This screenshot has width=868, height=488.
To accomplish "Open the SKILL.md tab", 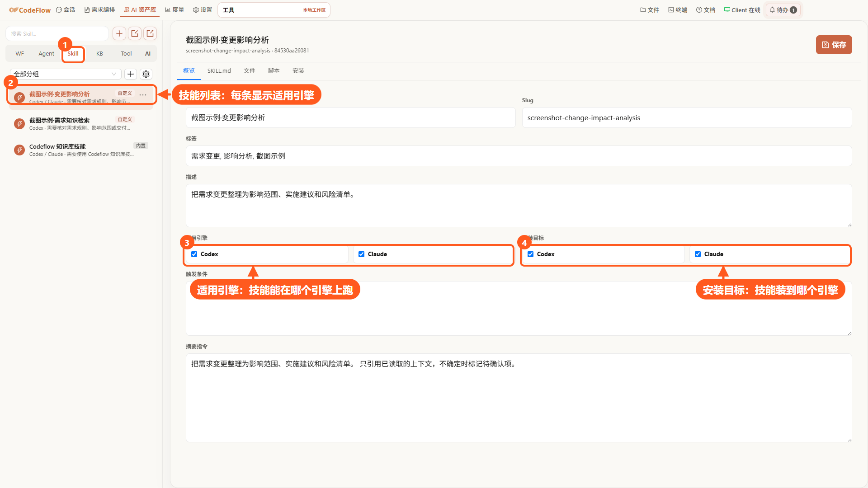I will point(219,70).
